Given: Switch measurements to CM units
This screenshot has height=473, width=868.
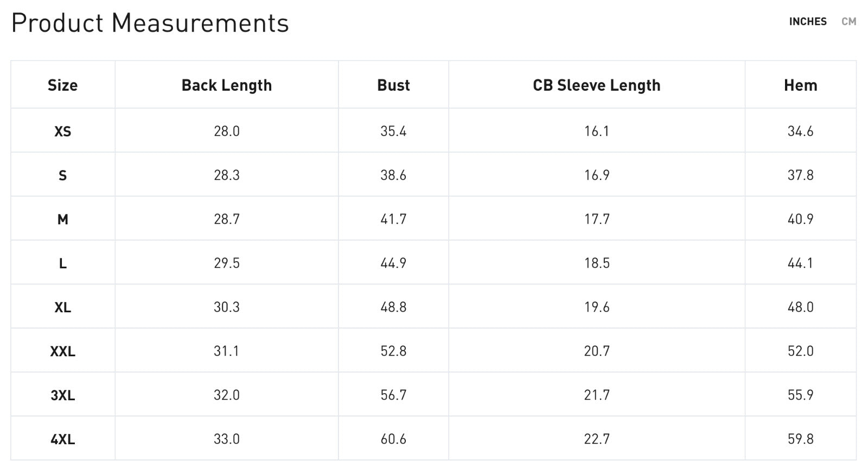Looking at the screenshot, I should coord(848,22).
